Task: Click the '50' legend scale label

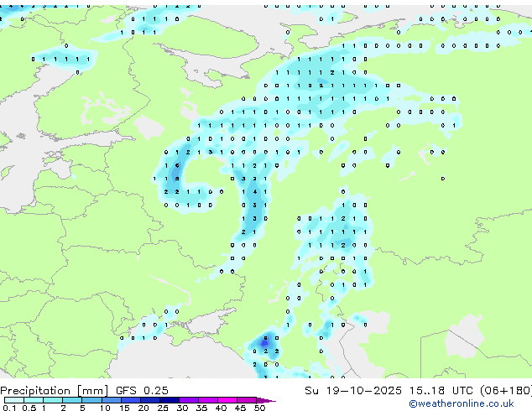Action: 260,408
